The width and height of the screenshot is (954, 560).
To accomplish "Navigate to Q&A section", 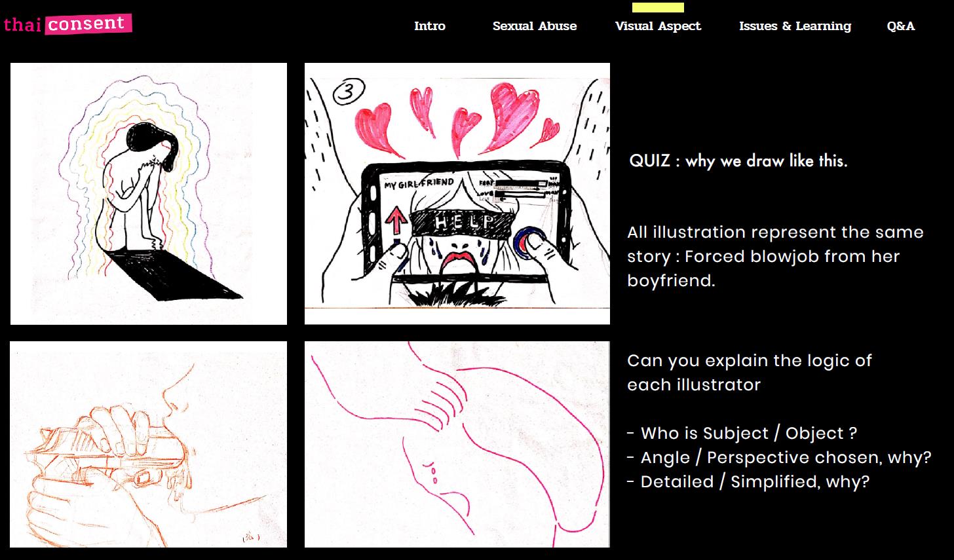I will (x=900, y=26).
